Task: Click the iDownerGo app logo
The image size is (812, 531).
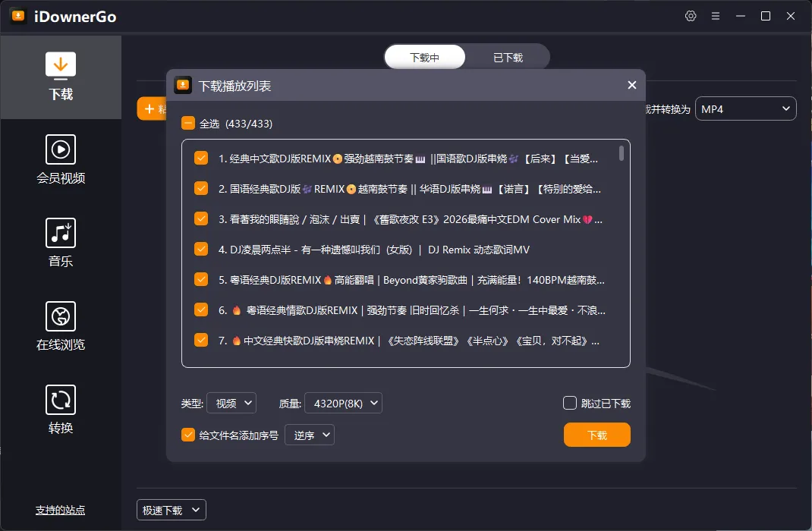Action: 18,16
